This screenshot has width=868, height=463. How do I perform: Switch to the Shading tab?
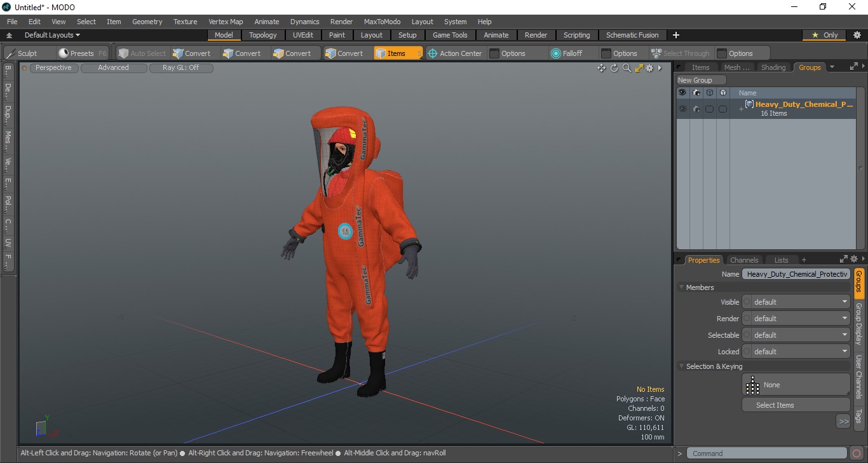coord(773,67)
